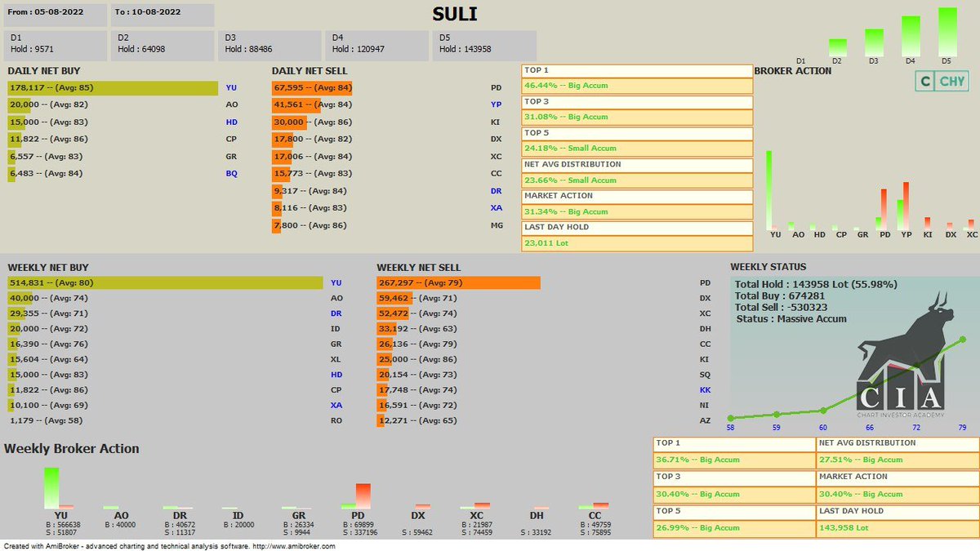Click the daily TOP 1 46.44% Big Accum value

click(637, 86)
